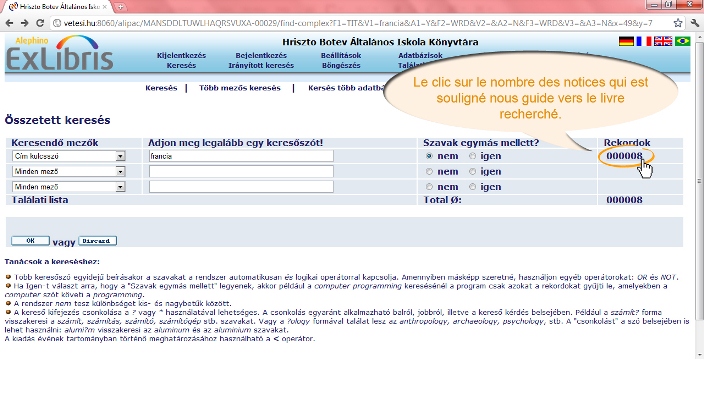Switch language with the French flag
The width and height of the screenshot is (704, 396).
(x=644, y=41)
